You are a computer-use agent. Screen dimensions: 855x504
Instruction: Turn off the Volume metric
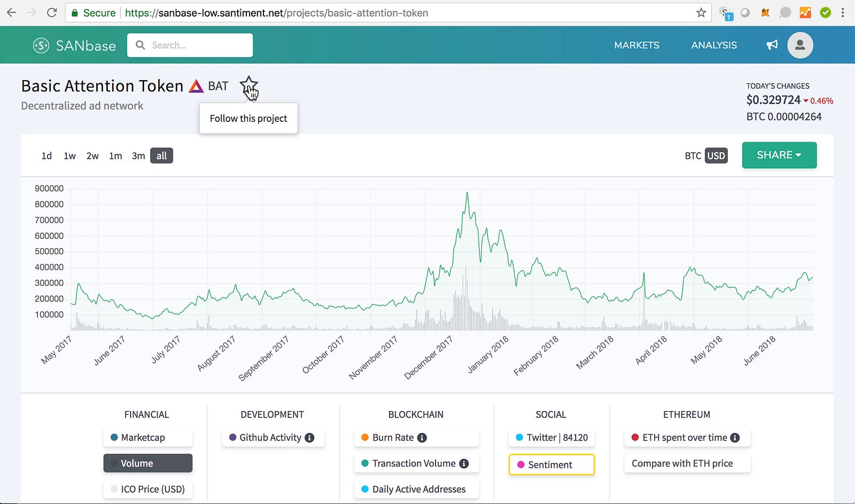click(148, 463)
